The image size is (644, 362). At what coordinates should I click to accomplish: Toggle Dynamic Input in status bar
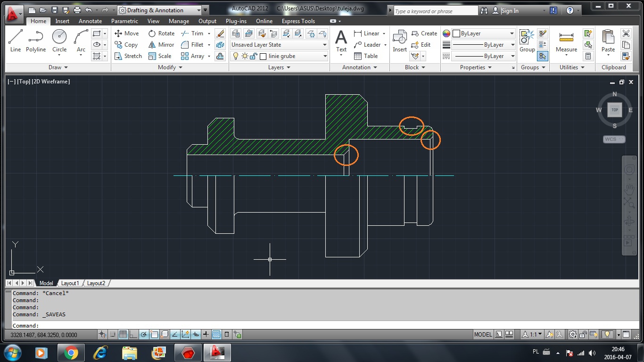[196, 335]
